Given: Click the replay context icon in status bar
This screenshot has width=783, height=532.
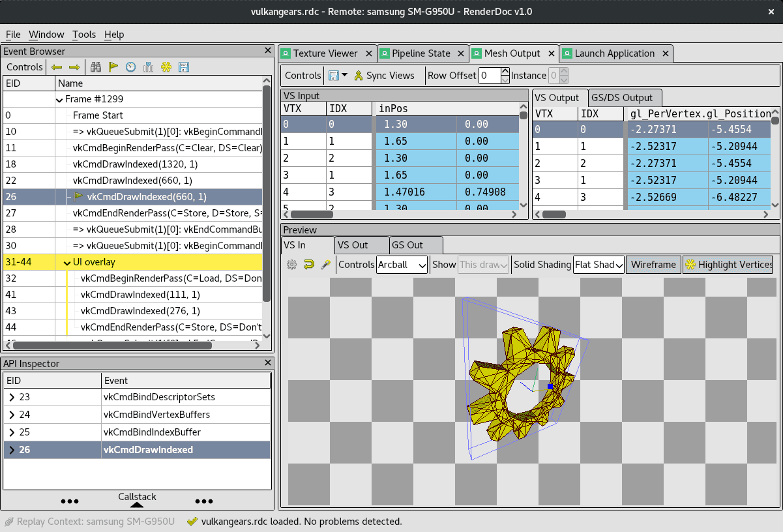Looking at the screenshot, I should coord(9,522).
